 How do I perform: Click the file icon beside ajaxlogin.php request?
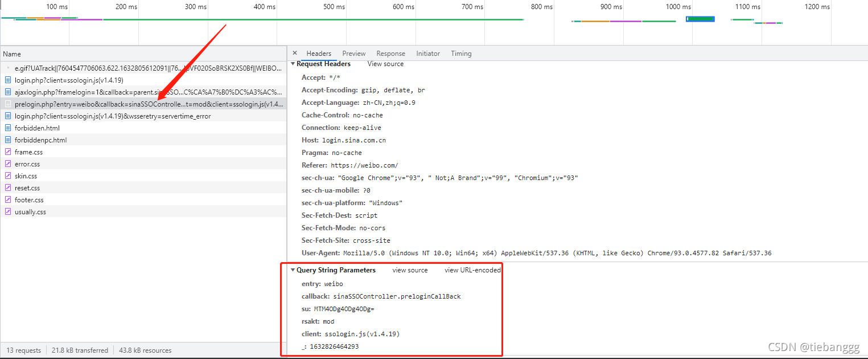(x=8, y=92)
